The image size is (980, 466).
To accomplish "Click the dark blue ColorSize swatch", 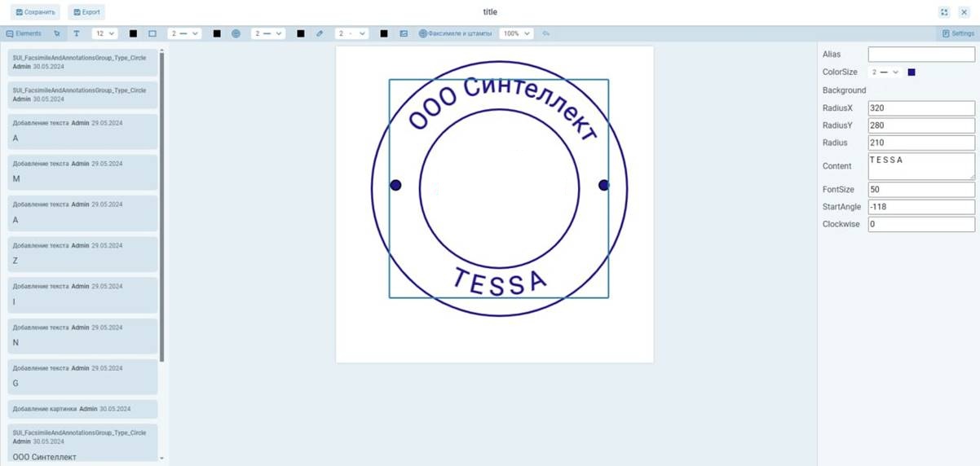I will (912, 73).
